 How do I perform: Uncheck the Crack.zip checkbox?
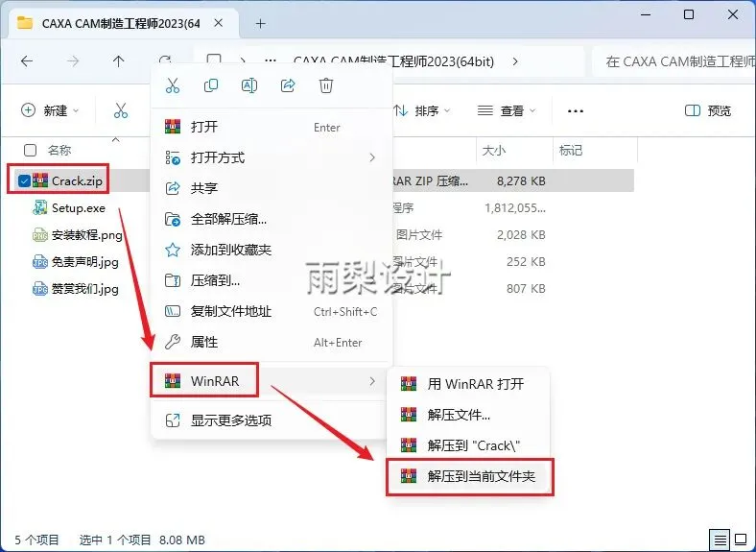pos(24,180)
